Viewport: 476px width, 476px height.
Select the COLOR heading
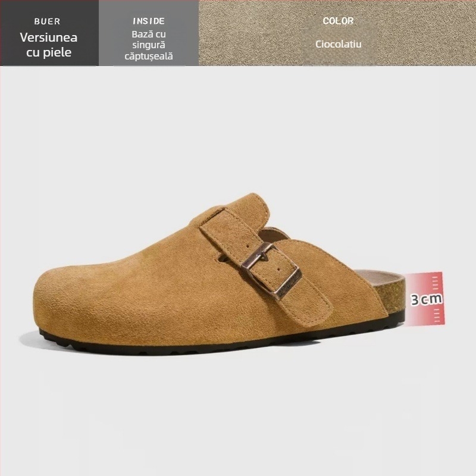[x=338, y=21]
